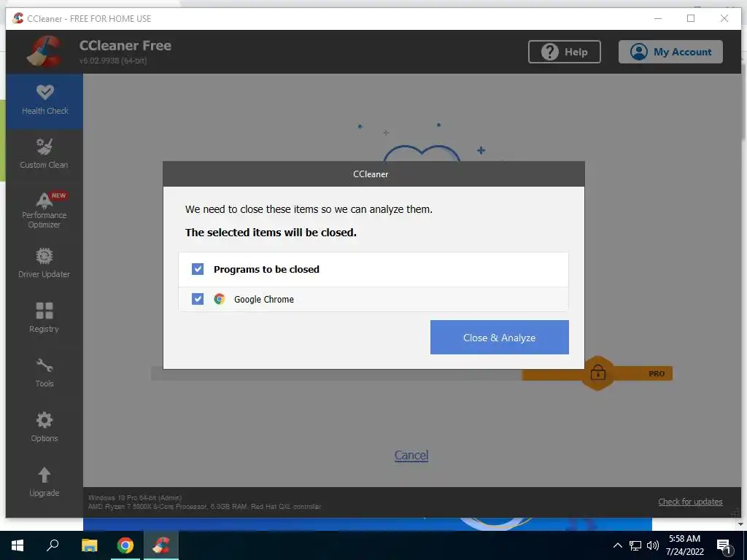The width and height of the screenshot is (747, 560).
Task: Click the CCleaner dialog title bar
Action: click(373, 174)
